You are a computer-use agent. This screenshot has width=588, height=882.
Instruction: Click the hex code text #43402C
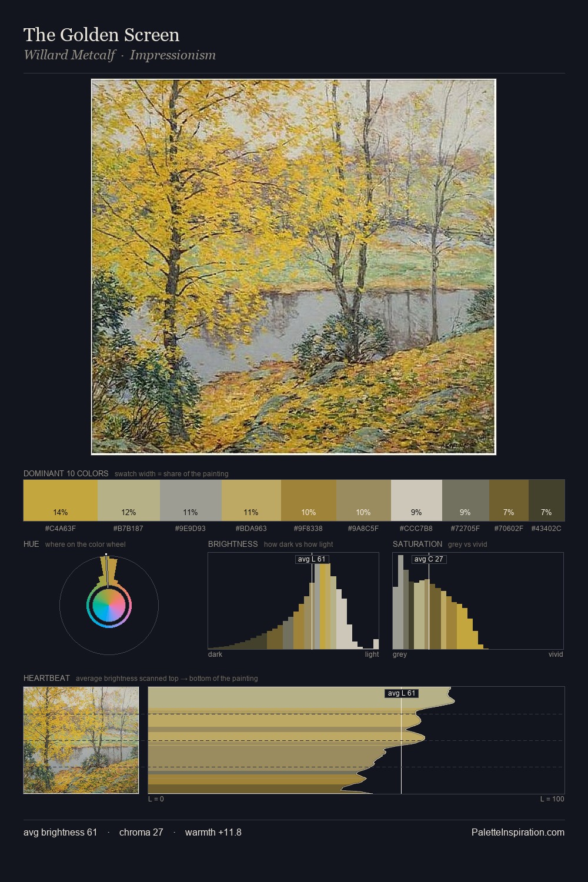click(546, 528)
